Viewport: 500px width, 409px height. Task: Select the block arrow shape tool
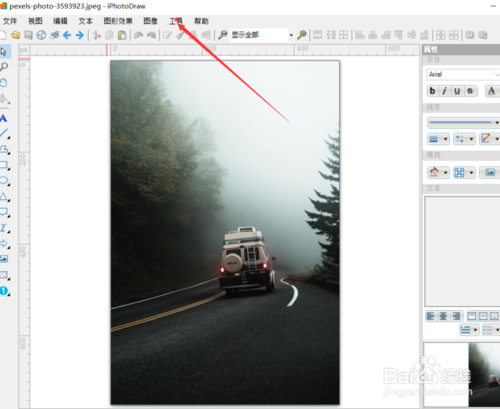[4, 243]
